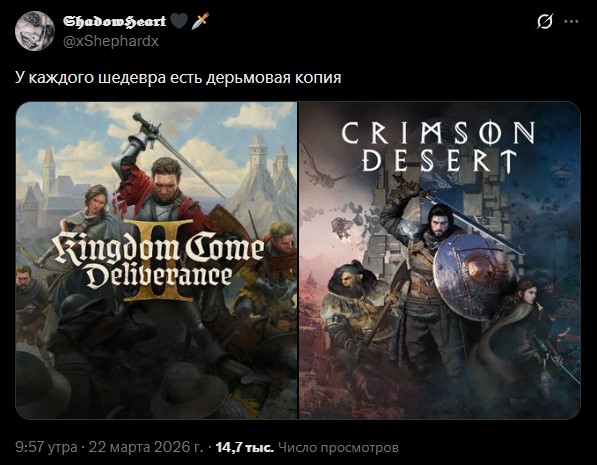This screenshot has height=465, width=597.
Task: Open the Crimson Desert cover image
Action: pyautogui.click(x=440, y=260)
